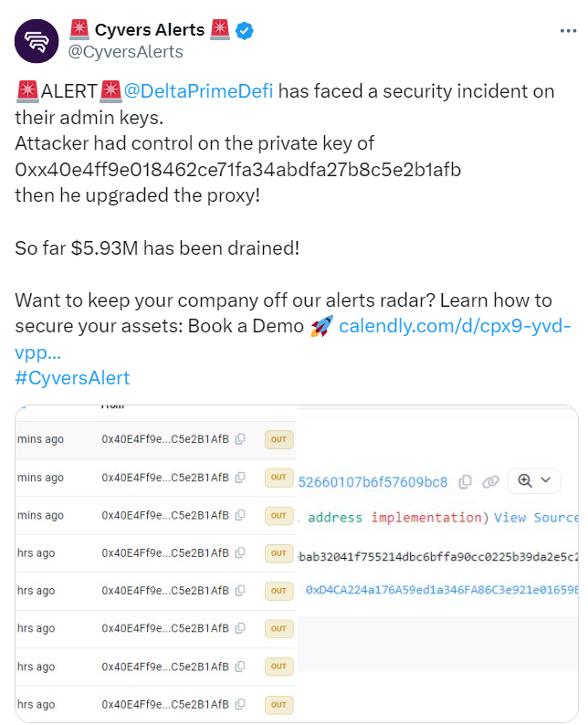
Task: Copy the hash ending in 7609bc8
Action: (465, 481)
